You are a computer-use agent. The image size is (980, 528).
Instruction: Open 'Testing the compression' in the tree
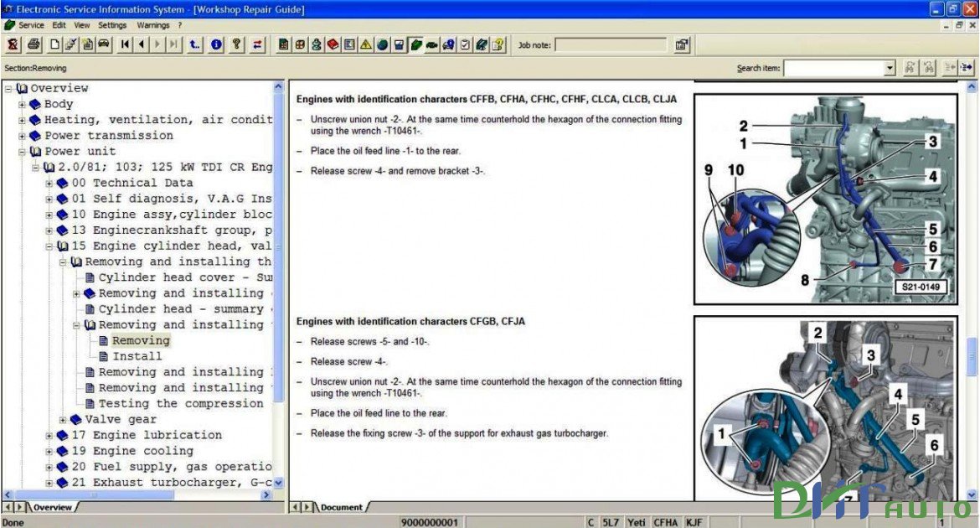[181, 403]
